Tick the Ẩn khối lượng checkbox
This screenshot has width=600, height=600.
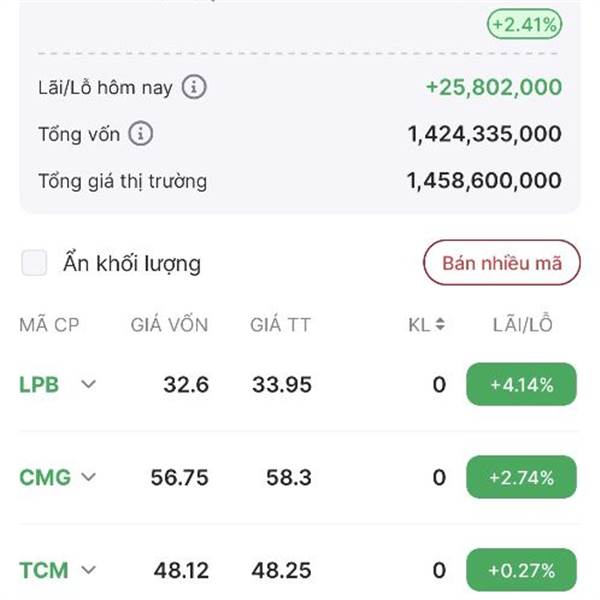34,262
